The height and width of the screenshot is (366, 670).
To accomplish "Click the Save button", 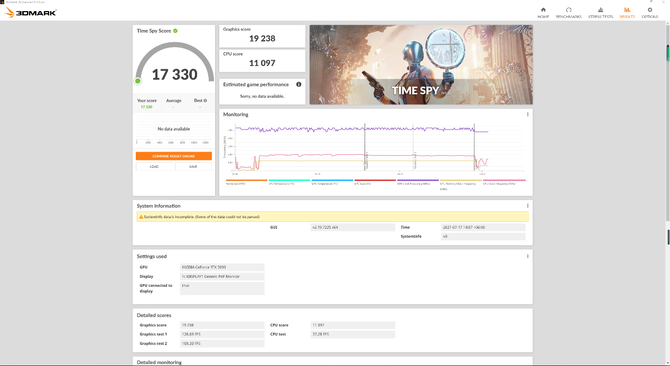I will [193, 167].
